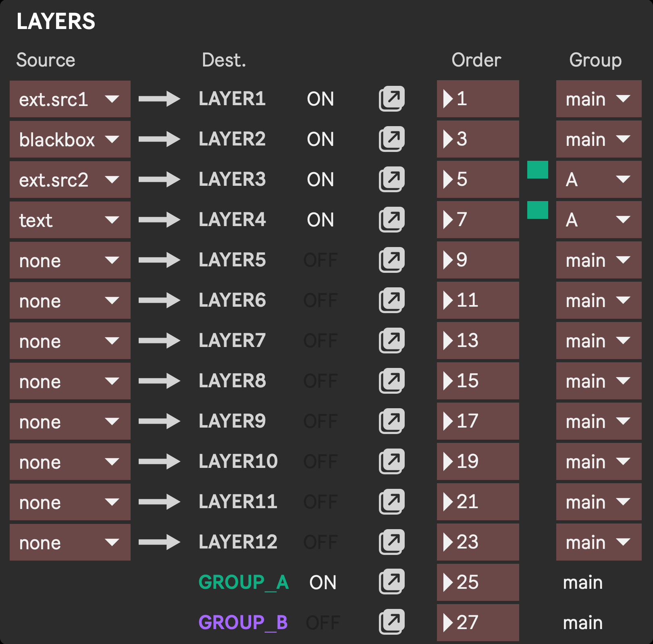Viewport: 653px width, 644px height.
Task: Click the LAYER7 destination label
Action: [232, 341]
